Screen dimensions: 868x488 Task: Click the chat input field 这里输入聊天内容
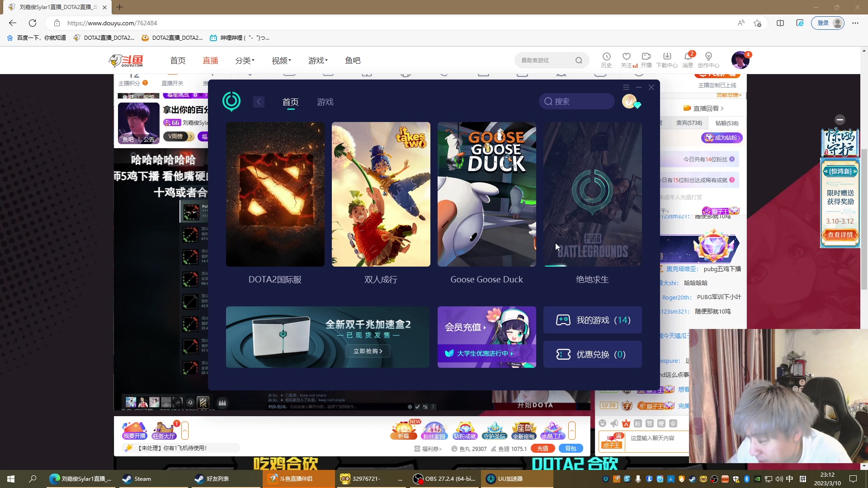(653, 438)
